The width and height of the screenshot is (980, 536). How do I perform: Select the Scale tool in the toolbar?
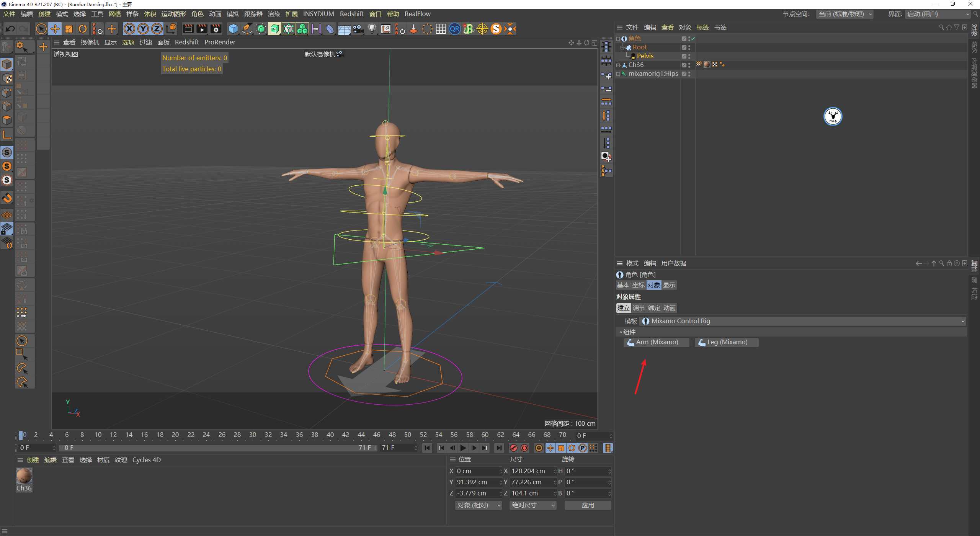tap(69, 29)
